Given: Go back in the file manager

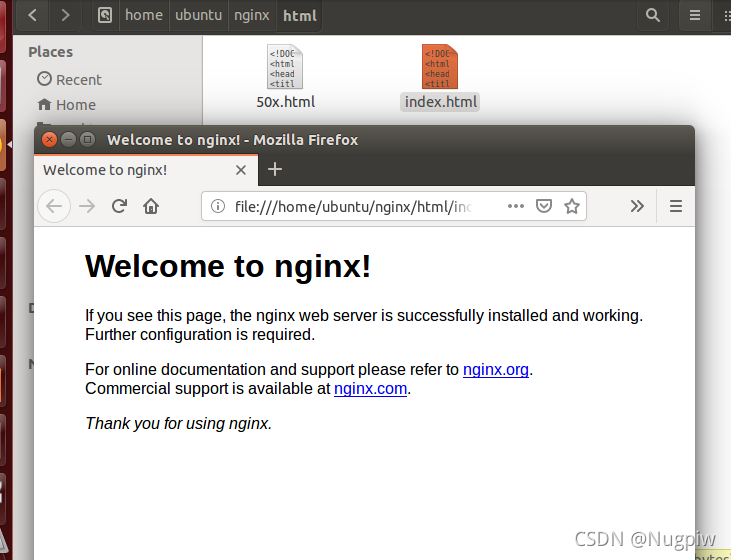Looking at the screenshot, I should pos(32,15).
